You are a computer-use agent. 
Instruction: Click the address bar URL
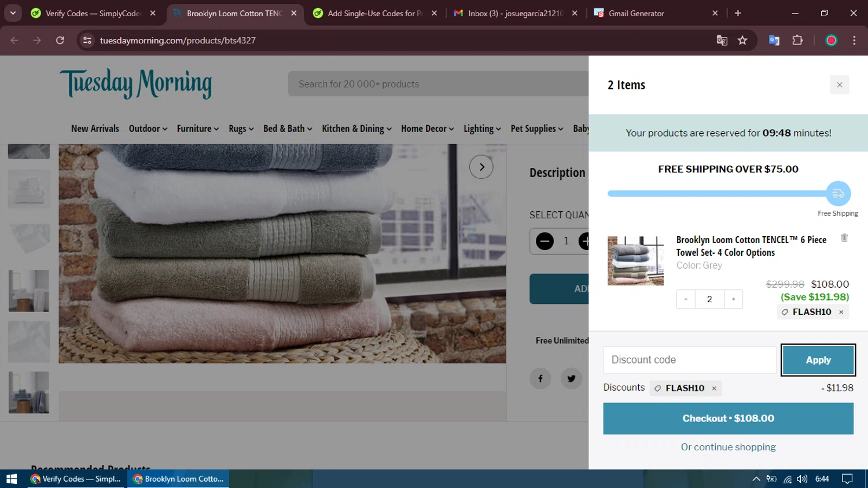point(178,41)
